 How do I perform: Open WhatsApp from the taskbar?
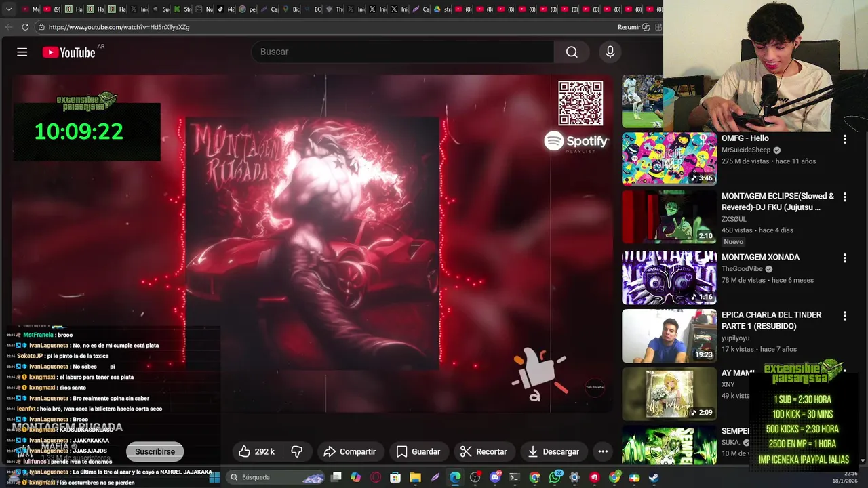tap(555, 477)
